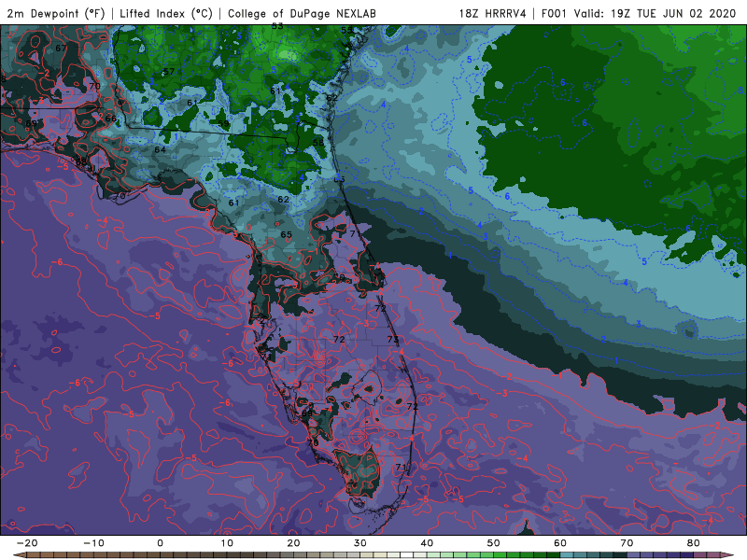The height and width of the screenshot is (560, 747).
Task: Click the '67' dewpoint value on the map
Action: [x=61, y=49]
